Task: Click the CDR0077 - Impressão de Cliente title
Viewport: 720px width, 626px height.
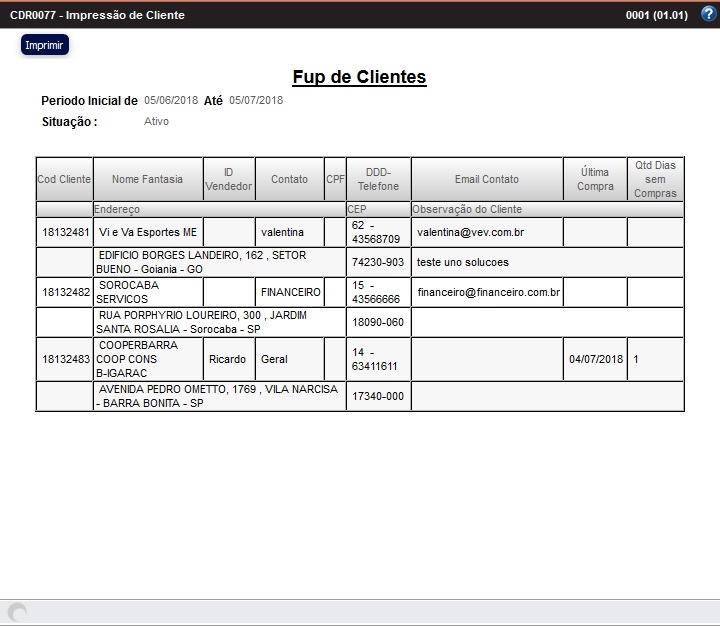Action: (x=97, y=15)
